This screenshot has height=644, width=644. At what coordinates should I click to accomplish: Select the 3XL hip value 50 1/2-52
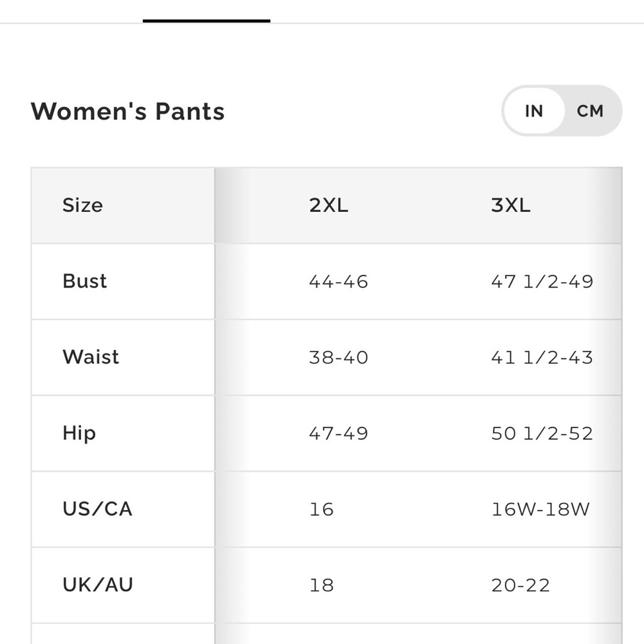pos(542,433)
